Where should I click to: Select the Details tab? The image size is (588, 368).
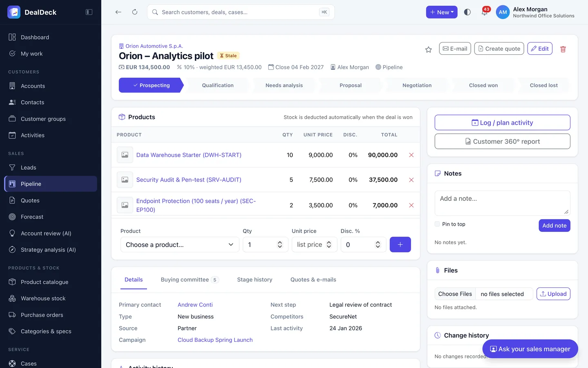coord(134,280)
